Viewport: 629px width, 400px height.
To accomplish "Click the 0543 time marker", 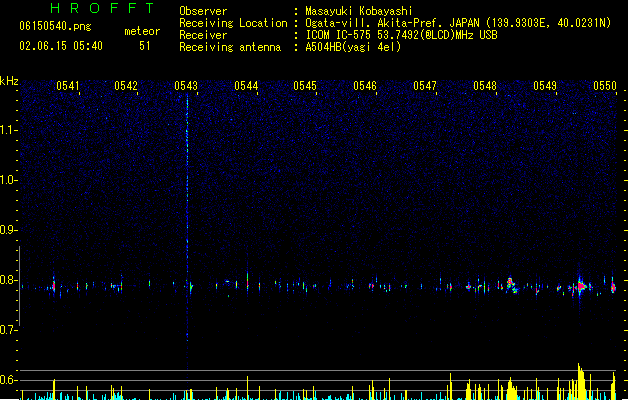I will click(x=186, y=86).
